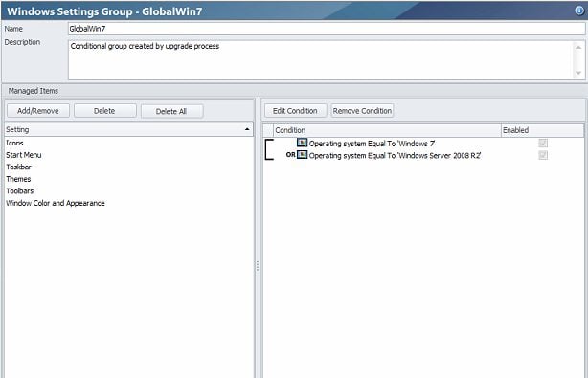This screenshot has width=588, height=378.
Task: Click the splitter grip between panels
Action: tap(258, 266)
